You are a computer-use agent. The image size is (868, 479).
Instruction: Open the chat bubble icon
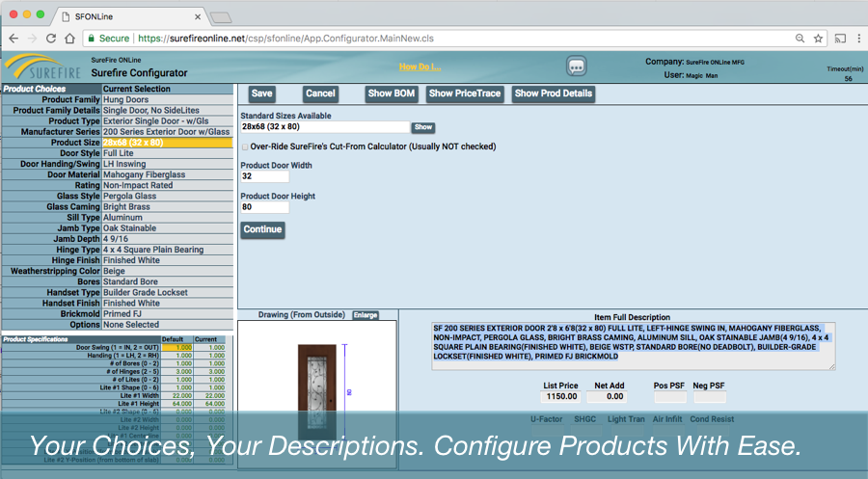pyautogui.click(x=577, y=67)
